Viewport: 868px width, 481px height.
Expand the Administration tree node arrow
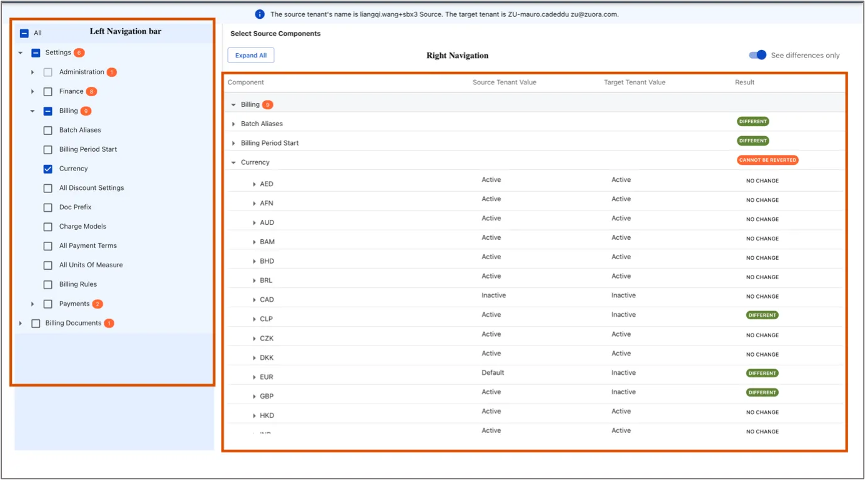[x=32, y=72]
